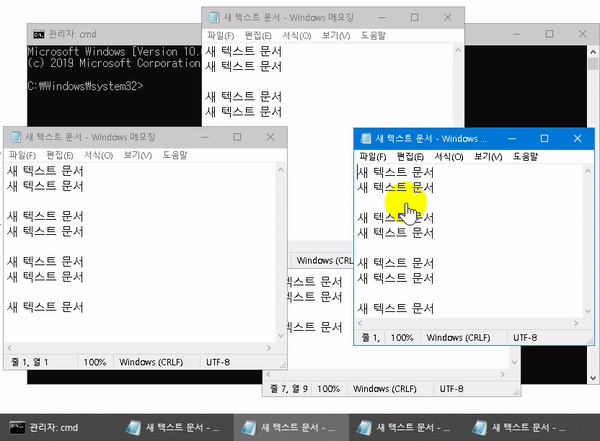Activate fourth 새 텍스트 문서 taskbar item

(x=520, y=428)
